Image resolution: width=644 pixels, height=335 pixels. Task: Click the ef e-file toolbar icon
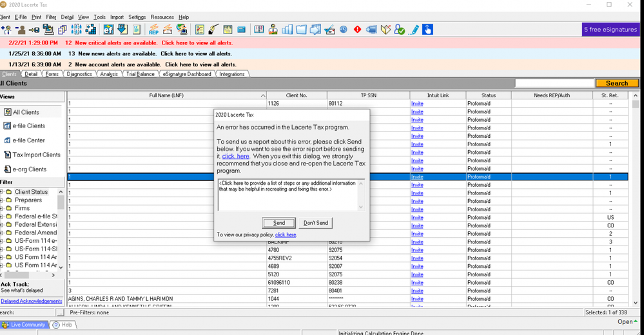pyautogui.click(x=108, y=30)
